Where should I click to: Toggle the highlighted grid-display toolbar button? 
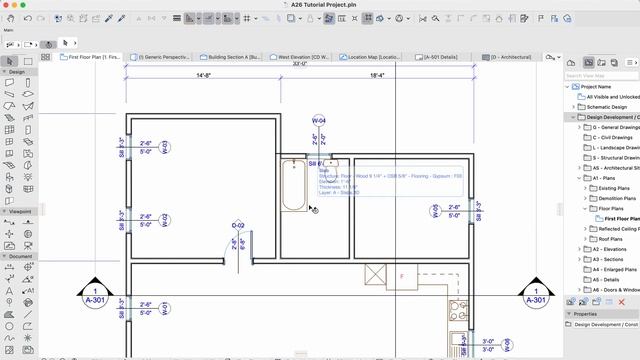(x=367, y=18)
